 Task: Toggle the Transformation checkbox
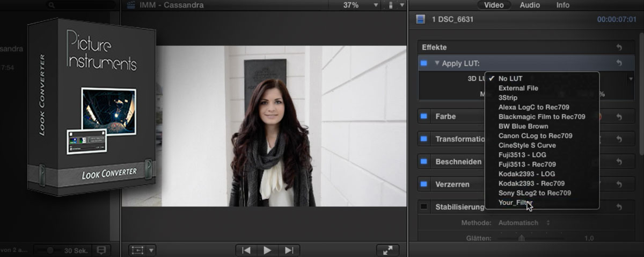click(424, 139)
